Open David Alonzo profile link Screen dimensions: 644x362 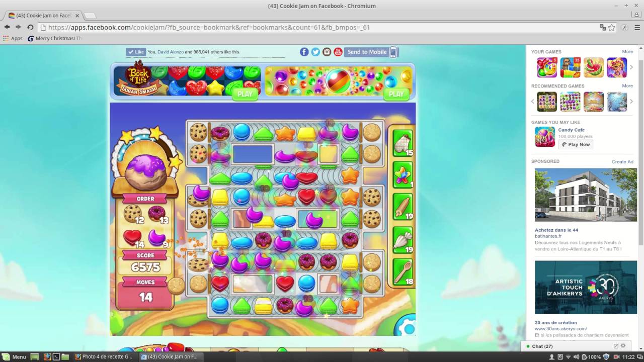[171, 52]
